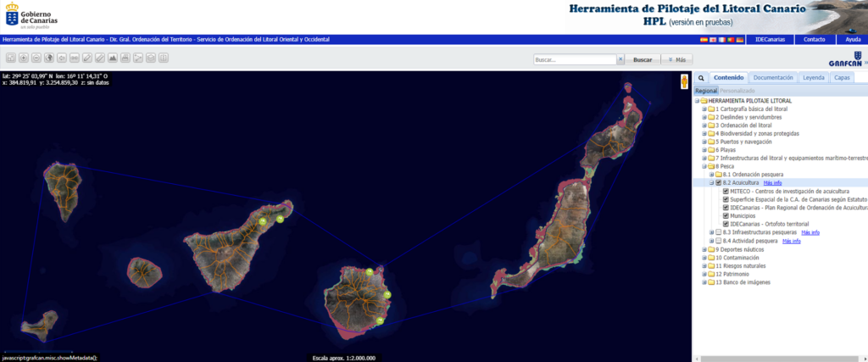
Task: Open Más info link for 8.3 Infraestructuras pesqueras
Action: [810, 232]
